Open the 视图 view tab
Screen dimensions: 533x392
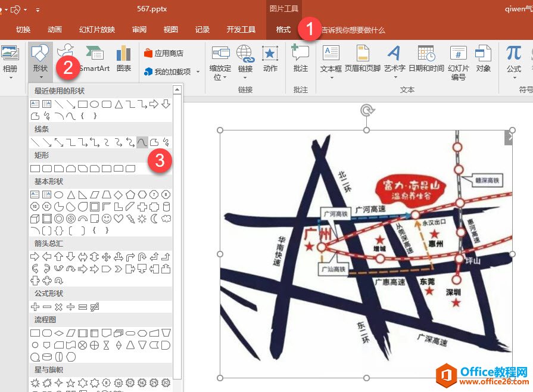coord(171,30)
